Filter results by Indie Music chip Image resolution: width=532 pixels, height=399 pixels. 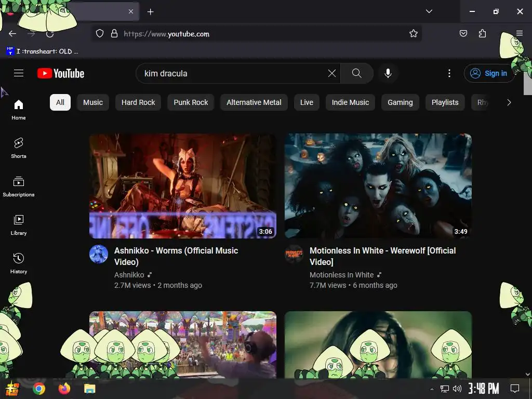point(350,102)
